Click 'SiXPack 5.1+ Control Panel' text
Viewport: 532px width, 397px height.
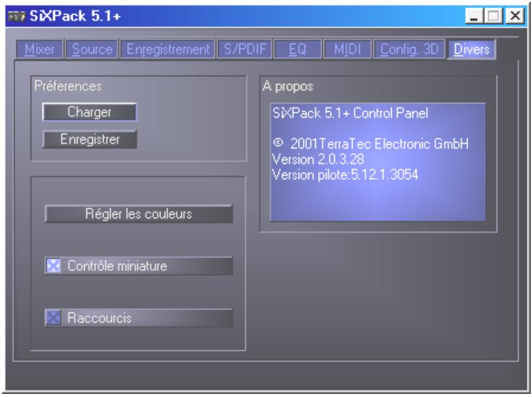coord(350,113)
